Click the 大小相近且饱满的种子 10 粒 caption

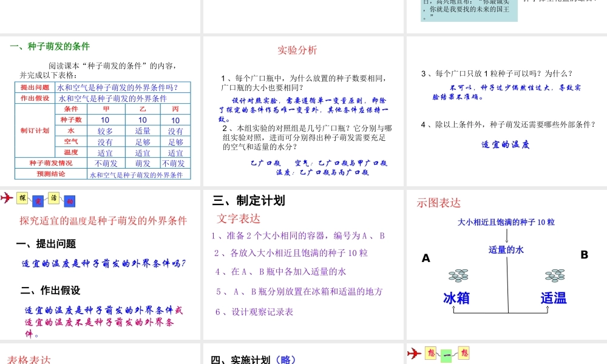coord(506,222)
